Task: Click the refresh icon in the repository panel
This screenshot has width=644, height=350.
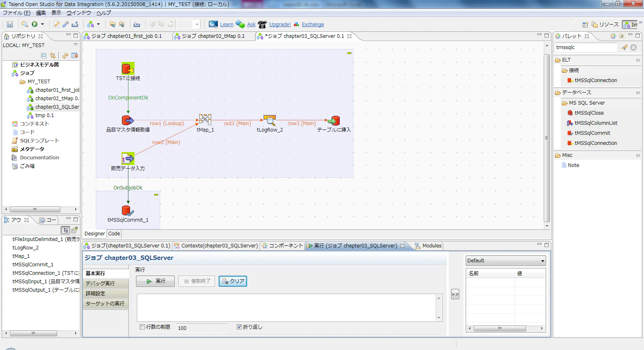Action: 65,56
